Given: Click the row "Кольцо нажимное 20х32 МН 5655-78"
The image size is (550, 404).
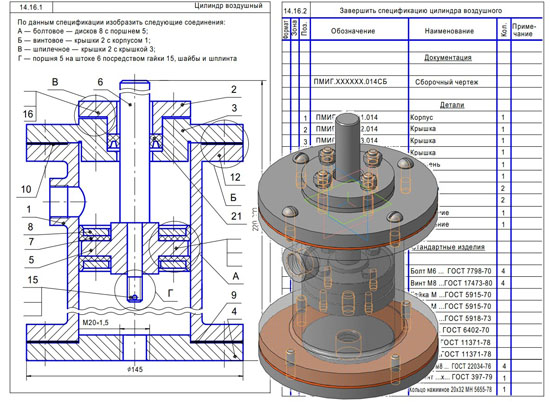Looking at the screenshot, I should [x=451, y=390].
